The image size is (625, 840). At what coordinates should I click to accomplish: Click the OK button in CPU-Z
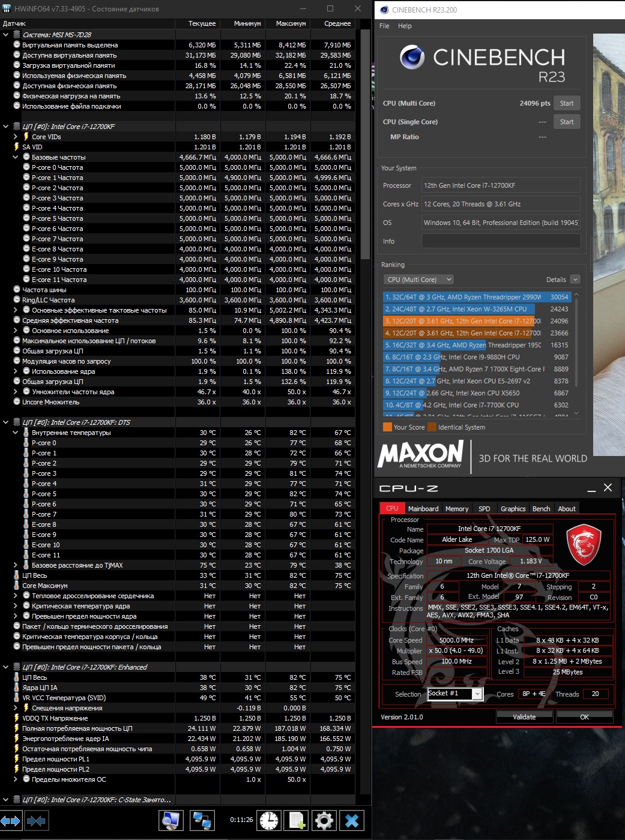584,717
